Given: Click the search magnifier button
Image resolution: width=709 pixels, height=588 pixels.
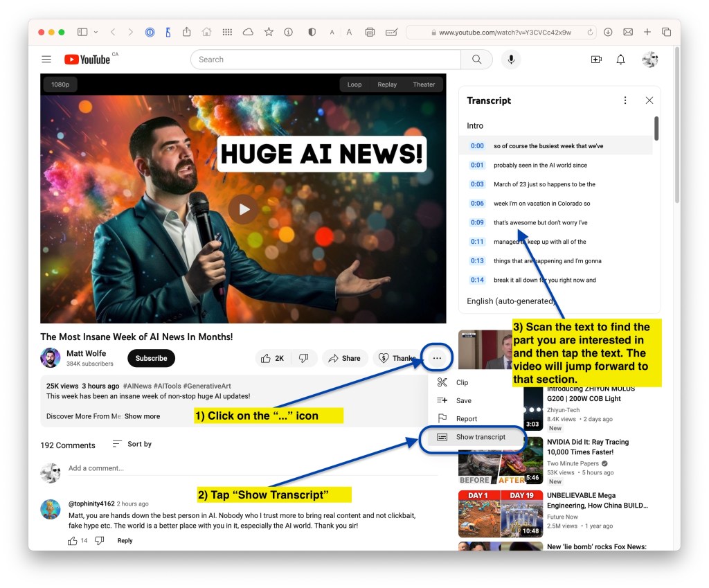Looking at the screenshot, I should click(x=476, y=60).
